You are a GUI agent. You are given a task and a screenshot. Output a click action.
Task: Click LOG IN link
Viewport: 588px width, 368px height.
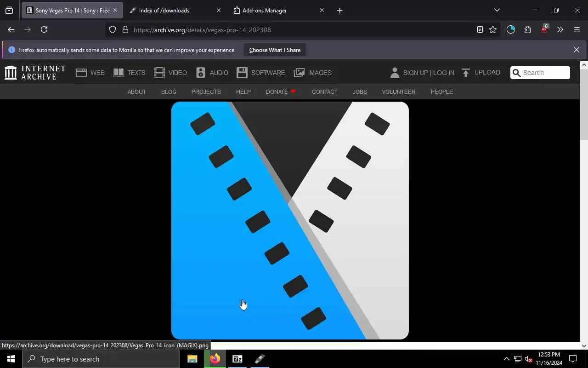click(444, 73)
